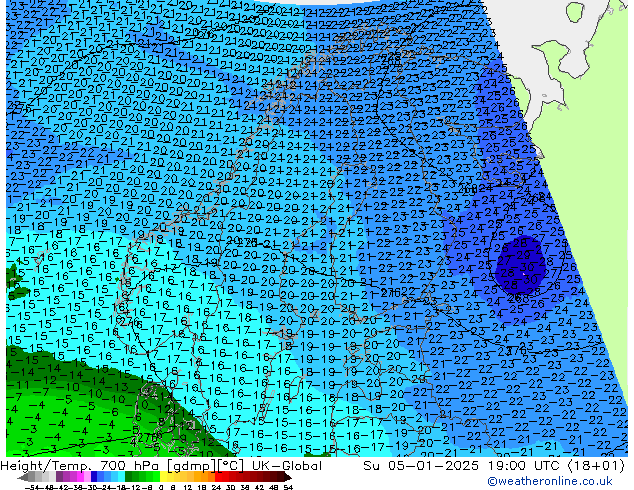Click the '(18+01)' forecast run label
Viewport: 634px width, 490px height.
[596, 466]
